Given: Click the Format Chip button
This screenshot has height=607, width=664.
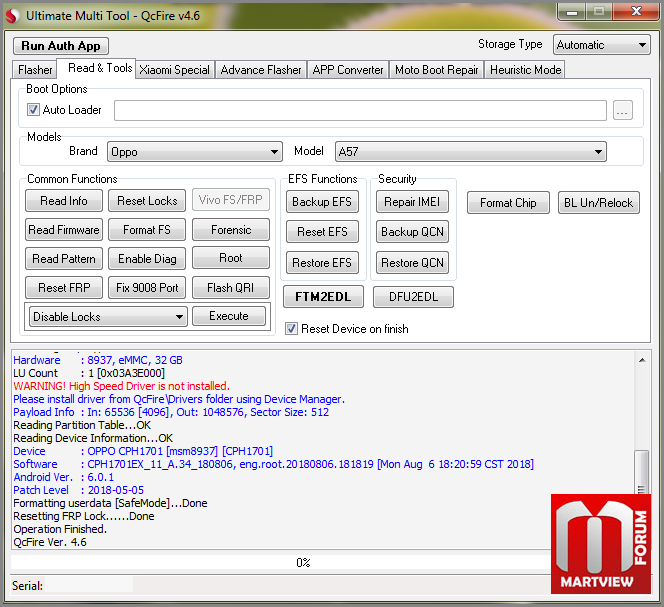Looking at the screenshot, I should coord(508,202).
